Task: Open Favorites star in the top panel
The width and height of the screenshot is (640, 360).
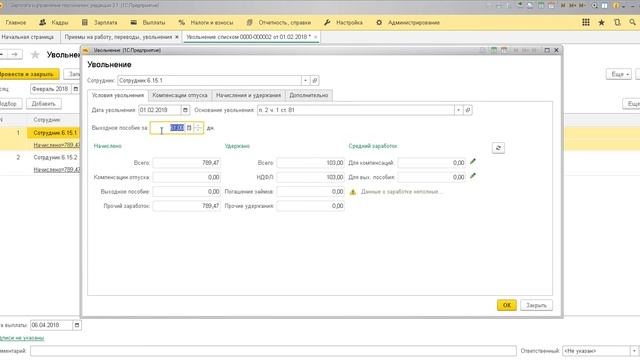Action: [602, 22]
